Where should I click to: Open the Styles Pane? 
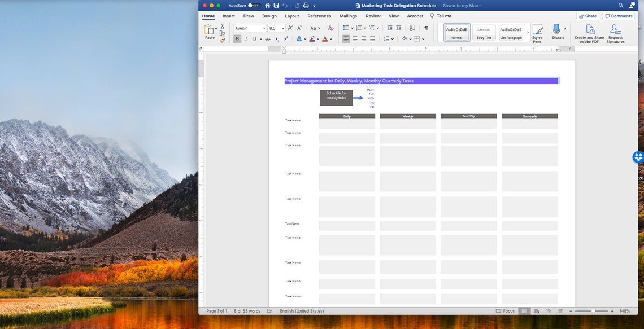(537, 32)
